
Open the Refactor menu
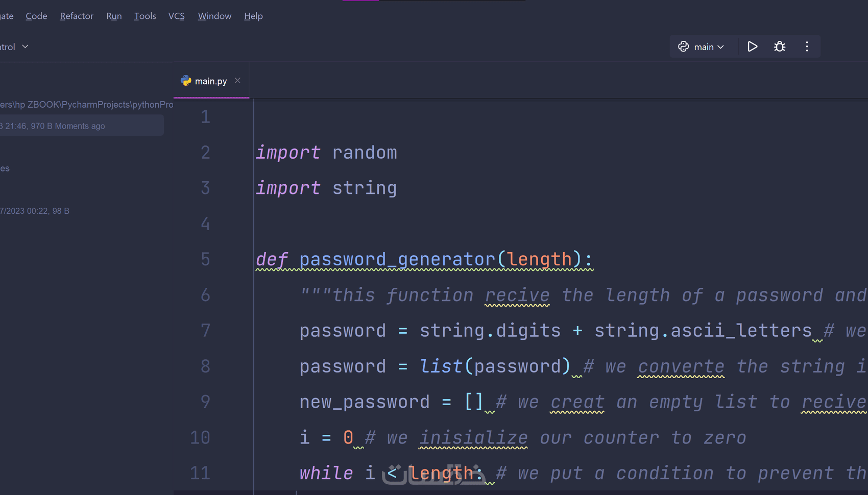[77, 16]
